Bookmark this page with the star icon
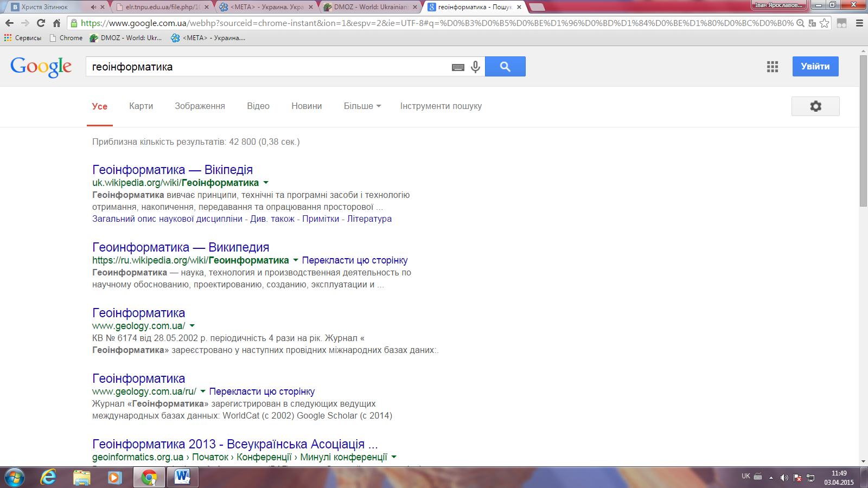Screen dimensions: 868x488 click(x=825, y=23)
